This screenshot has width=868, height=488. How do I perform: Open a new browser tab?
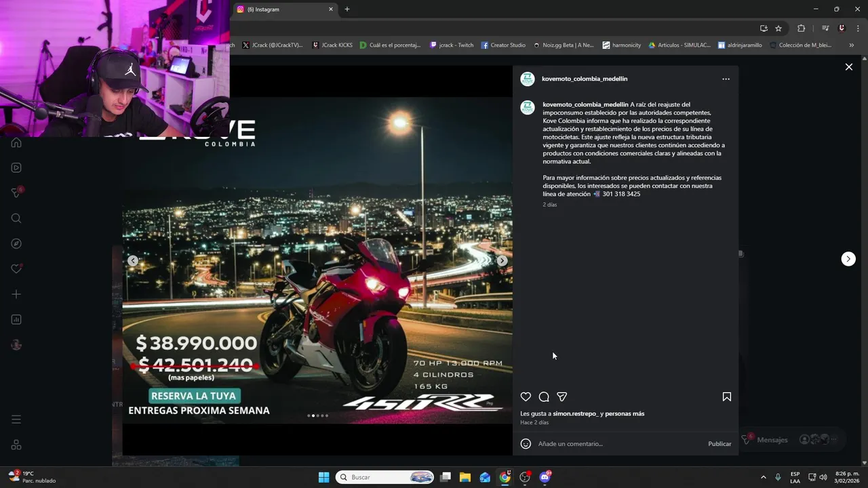(x=347, y=9)
